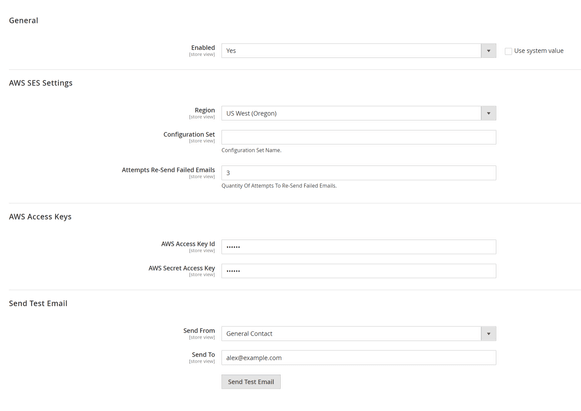
Task: Expand the Region dropdown arrow
Action: (488, 113)
